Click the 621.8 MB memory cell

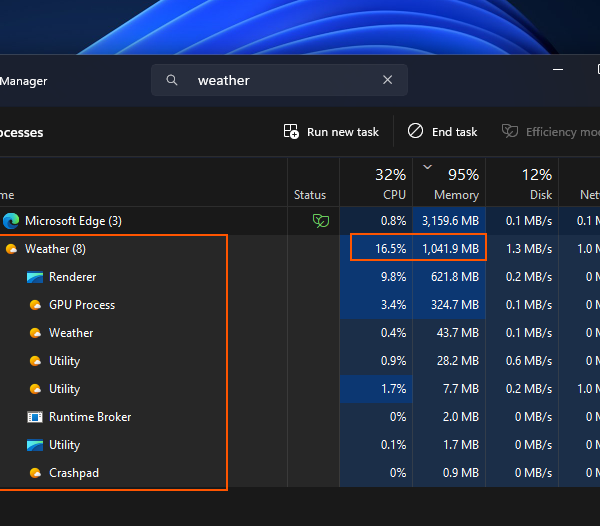pyautogui.click(x=449, y=277)
